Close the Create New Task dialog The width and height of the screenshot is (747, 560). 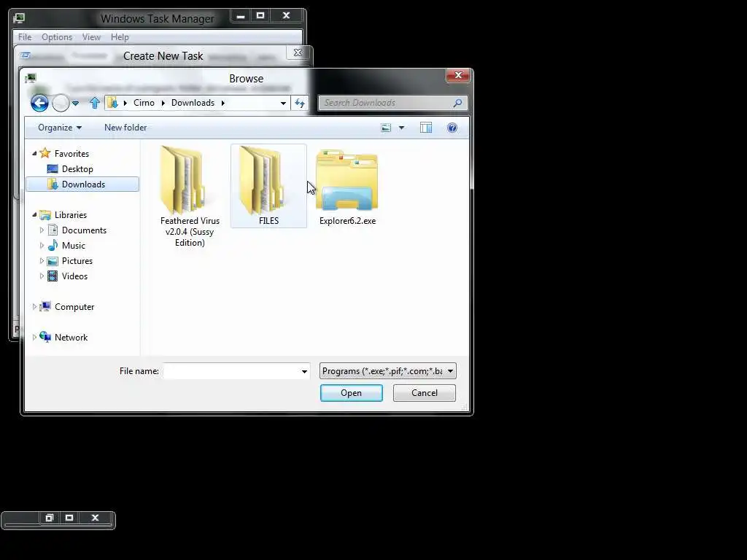click(x=298, y=52)
